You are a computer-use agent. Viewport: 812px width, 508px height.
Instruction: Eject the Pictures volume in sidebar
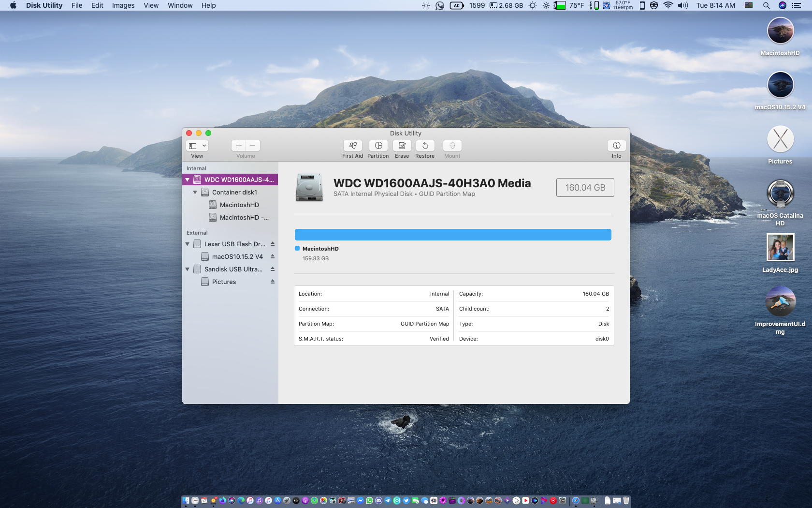click(x=273, y=282)
